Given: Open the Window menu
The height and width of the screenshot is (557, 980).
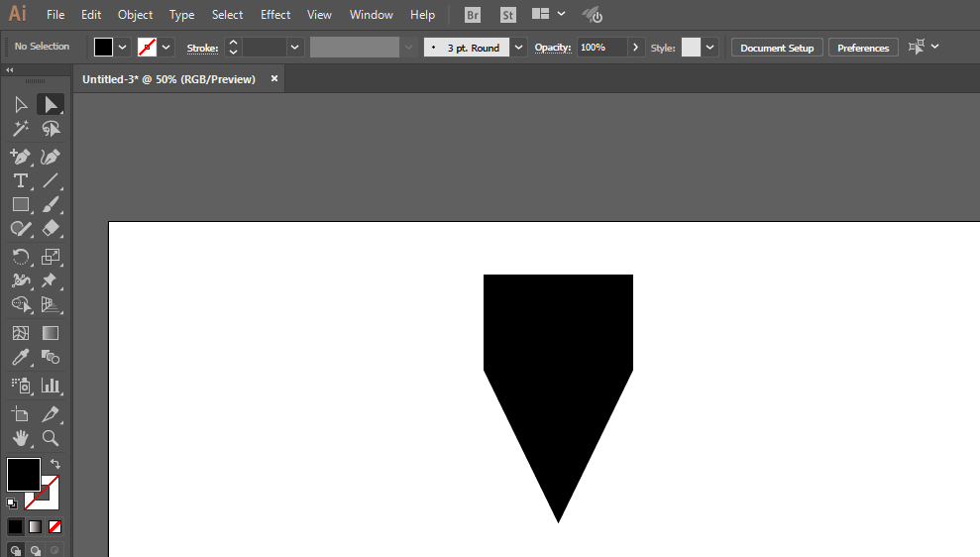Looking at the screenshot, I should click(372, 15).
